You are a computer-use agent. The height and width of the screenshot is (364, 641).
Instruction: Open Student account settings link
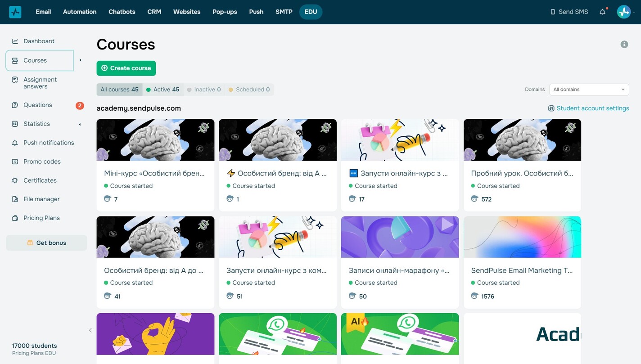[x=588, y=108]
